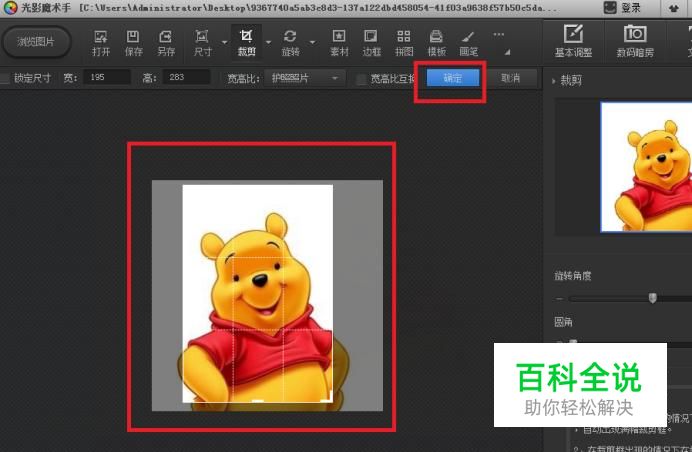Click the skin icon beside 登录

click(x=674, y=8)
